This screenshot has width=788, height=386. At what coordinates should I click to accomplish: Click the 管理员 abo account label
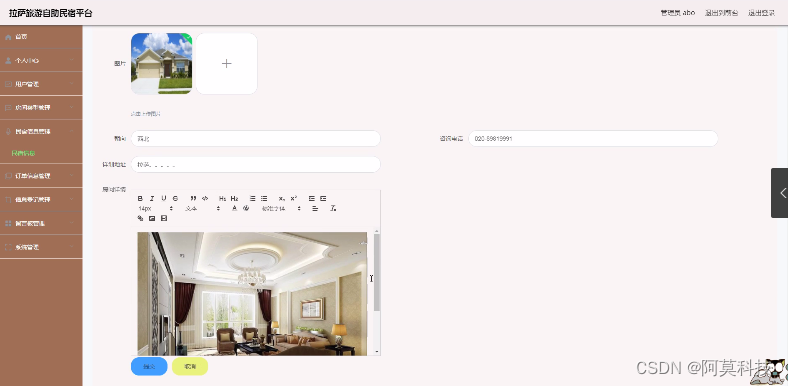(677, 13)
